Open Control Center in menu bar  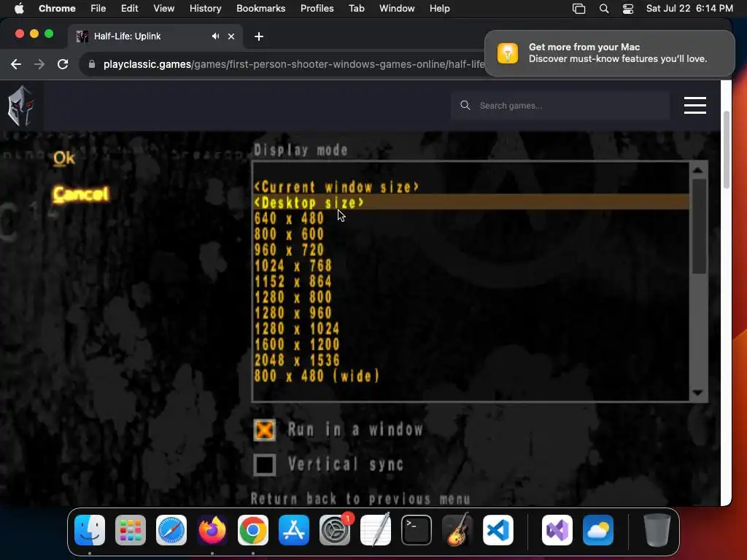pyautogui.click(x=628, y=9)
